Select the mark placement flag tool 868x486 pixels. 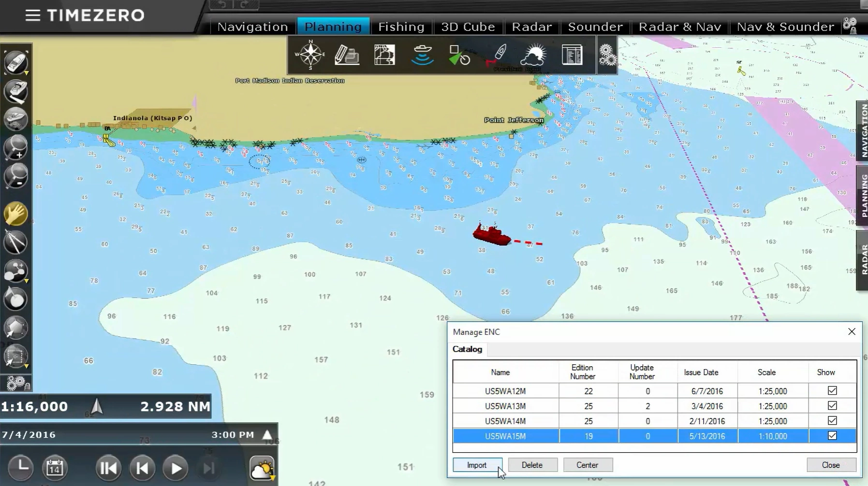click(x=16, y=299)
